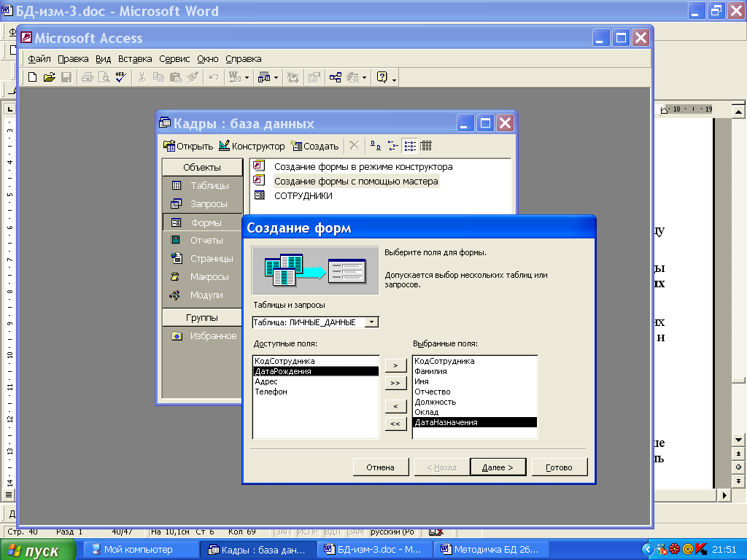Click the Help question mark icon

[382, 77]
